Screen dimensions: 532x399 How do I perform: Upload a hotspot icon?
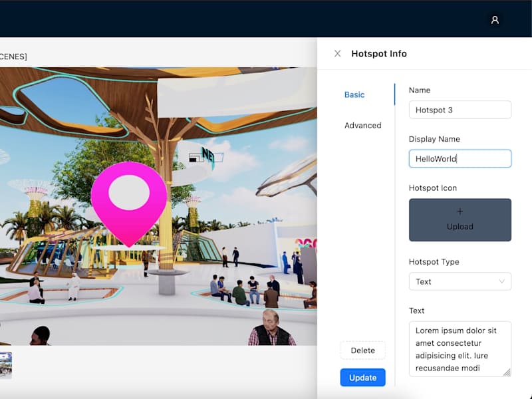(460, 220)
